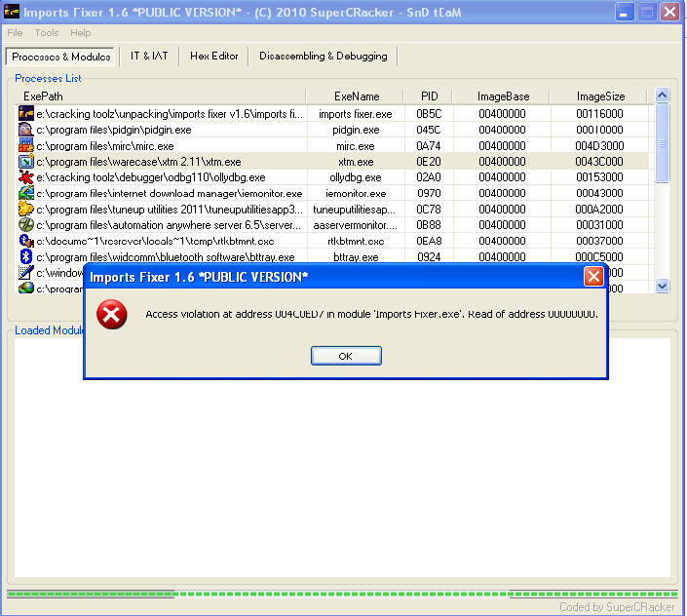Click ExeName cell ollydbg.exe
This screenshot has width=687, height=616.
point(356,177)
